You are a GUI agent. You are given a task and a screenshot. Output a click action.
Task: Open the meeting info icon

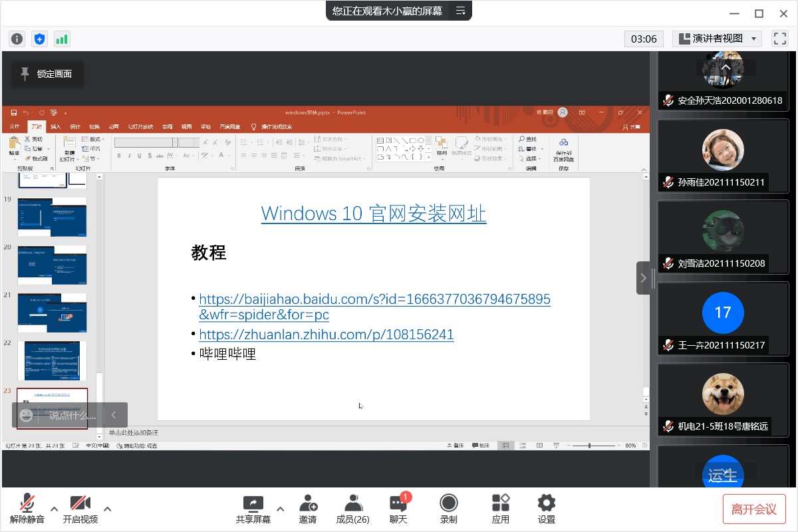pyautogui.click(x=17, y=39)
